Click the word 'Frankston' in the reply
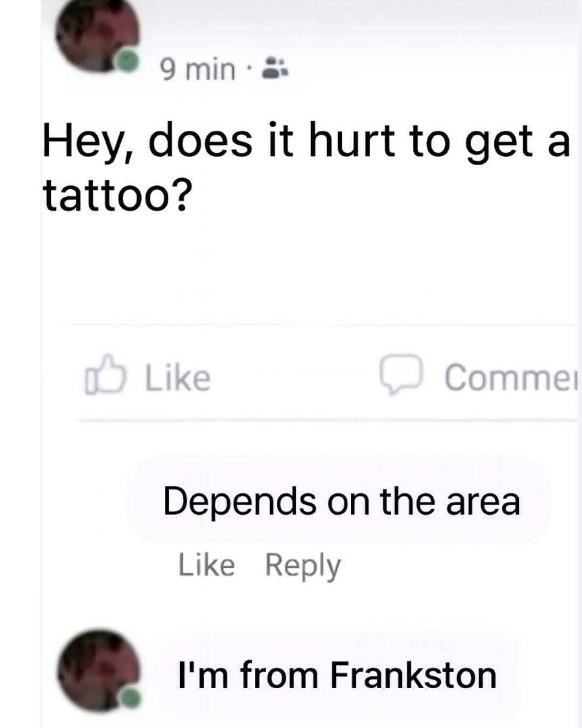582x728 pixels. [413, 675]
